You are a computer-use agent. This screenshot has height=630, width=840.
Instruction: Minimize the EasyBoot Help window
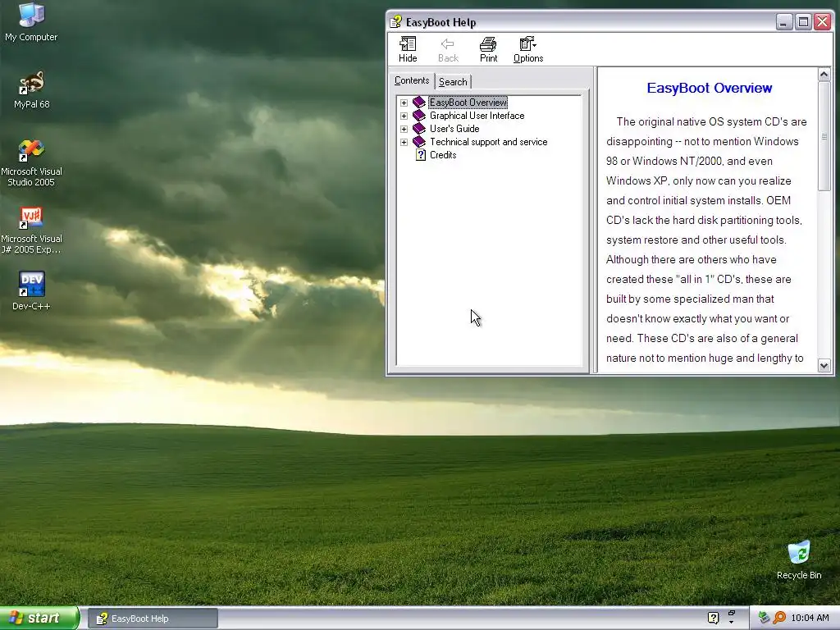[x=783, y=22]
